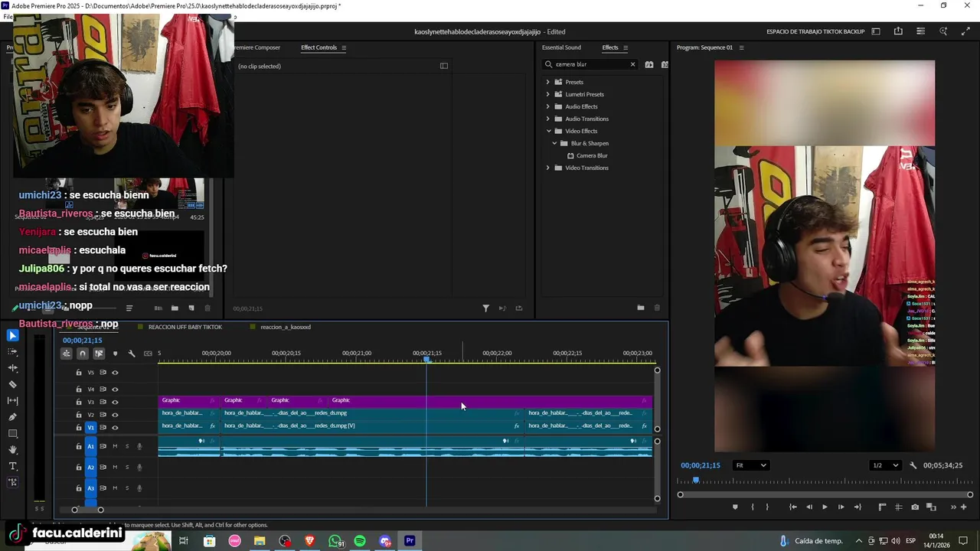Viewport: 980px width, 551px height.
Task: Switch to REACCION UFF BABY TIKTOK sequence tab
Action: click(x=185, y=327)
